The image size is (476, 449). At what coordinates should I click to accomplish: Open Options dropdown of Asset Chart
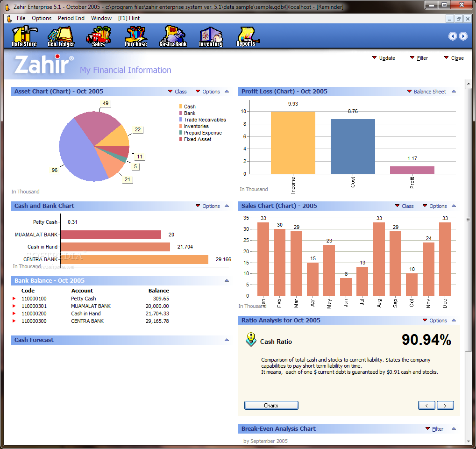click(208, 92)
